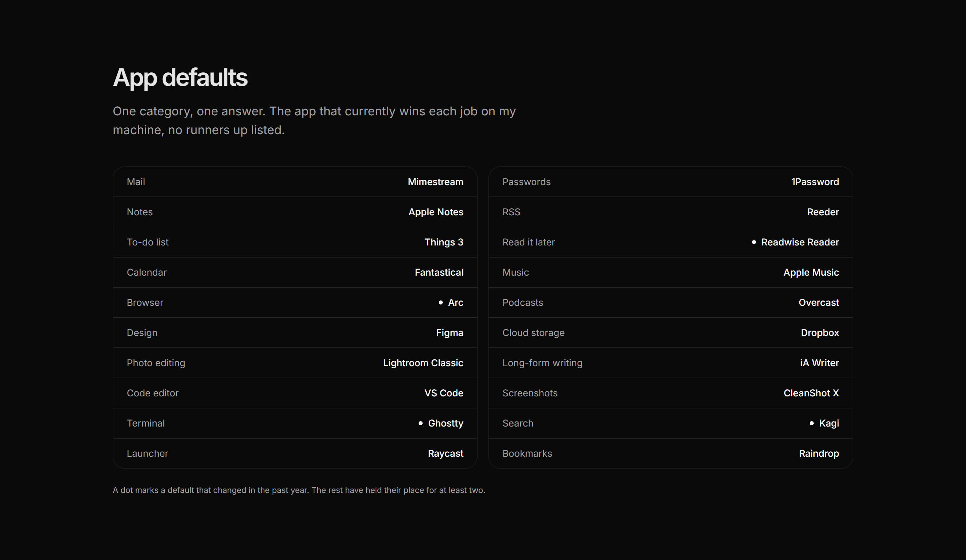This screenshot has height=560, width=966.
Task: Select the Browser category label
Action: (145, 302)
